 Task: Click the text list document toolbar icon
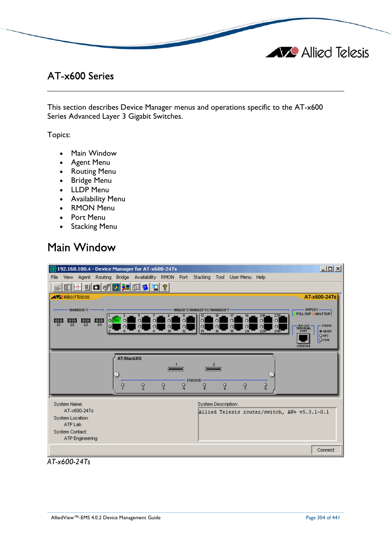click(x=87, y=288)
